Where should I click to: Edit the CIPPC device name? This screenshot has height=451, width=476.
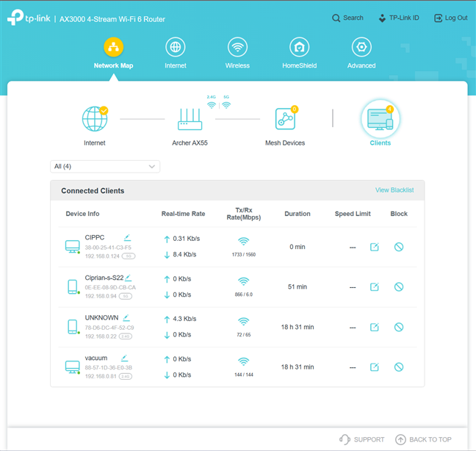tap(127, 237)
